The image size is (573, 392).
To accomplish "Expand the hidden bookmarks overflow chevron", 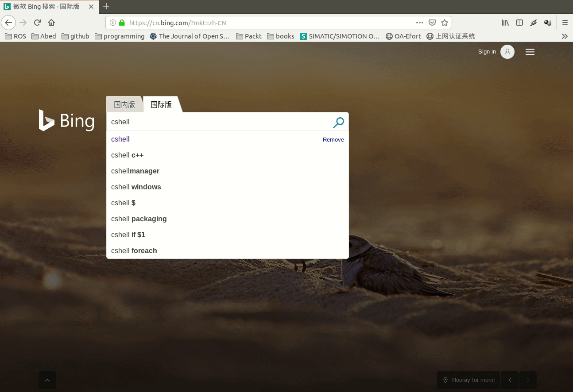I will pos(565,36).
